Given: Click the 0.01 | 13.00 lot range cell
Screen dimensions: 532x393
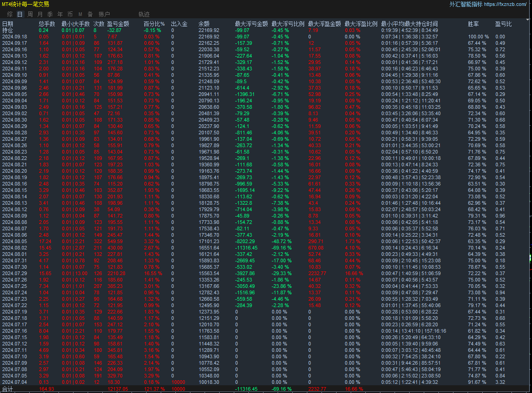Looking at the screenshot, I should tap(74, 273).
